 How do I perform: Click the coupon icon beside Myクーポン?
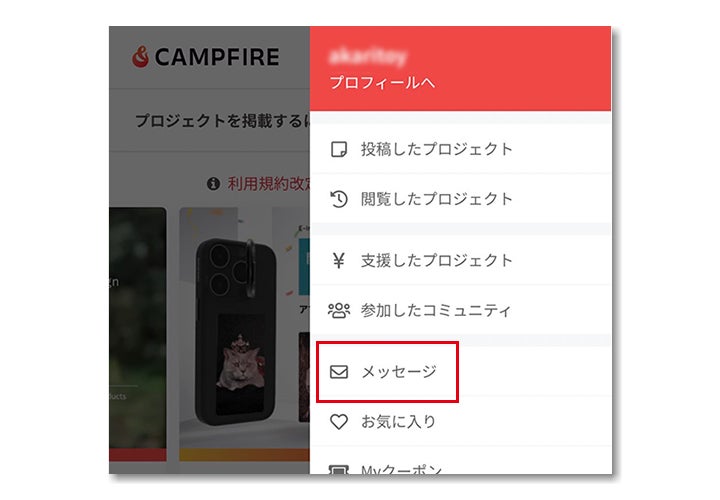tap(339, 470)
